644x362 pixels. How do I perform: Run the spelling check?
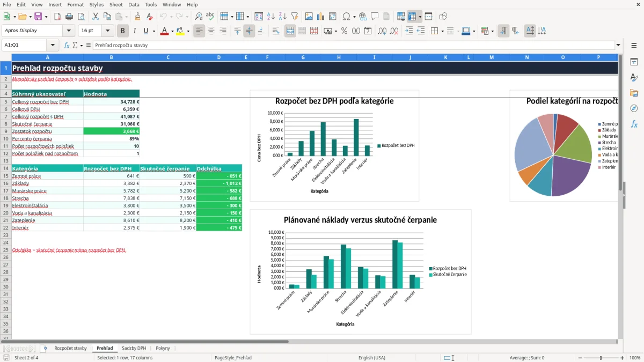click(x=210, y=17)
